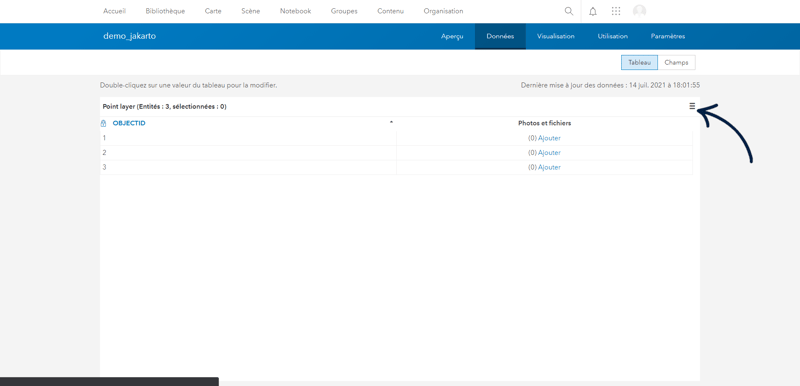This screenshot has width=800, height=386.
Task: Click the Point layer entity count label
Action: tap(165, 107)
